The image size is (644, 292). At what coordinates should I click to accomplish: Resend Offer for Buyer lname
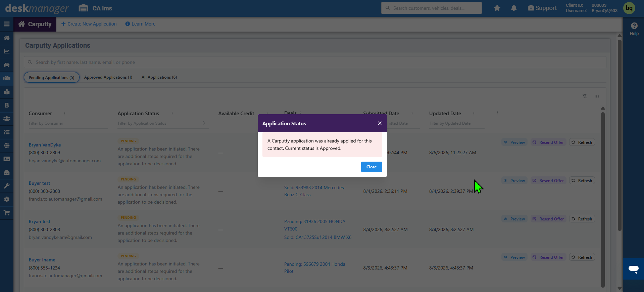tap(548, 257)
